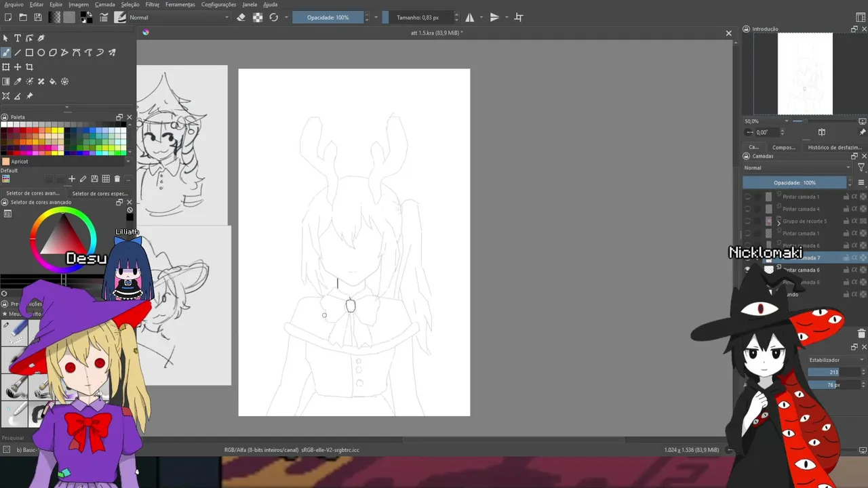
Task: Open the layers panel options menu
Action: (861, 182)
